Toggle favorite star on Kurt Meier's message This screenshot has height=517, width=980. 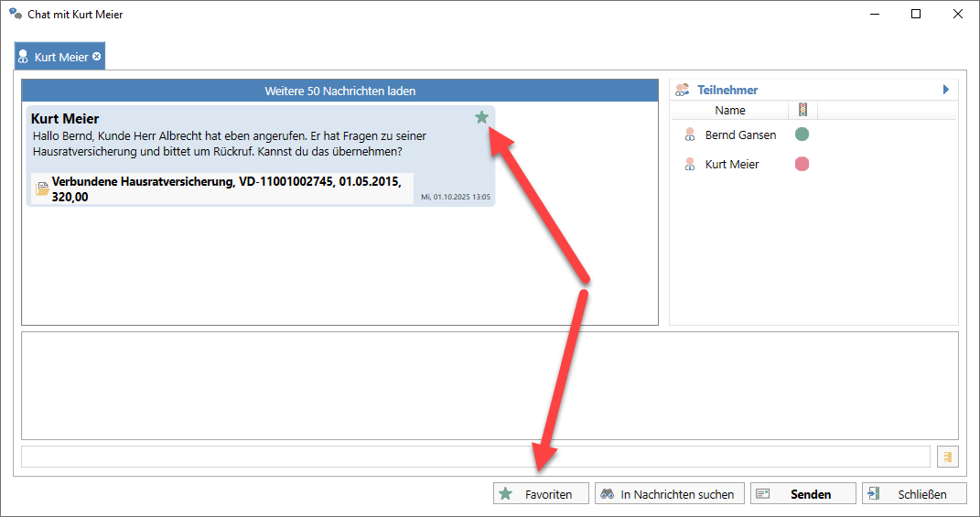pyautogui.click(x=481, y=117)
